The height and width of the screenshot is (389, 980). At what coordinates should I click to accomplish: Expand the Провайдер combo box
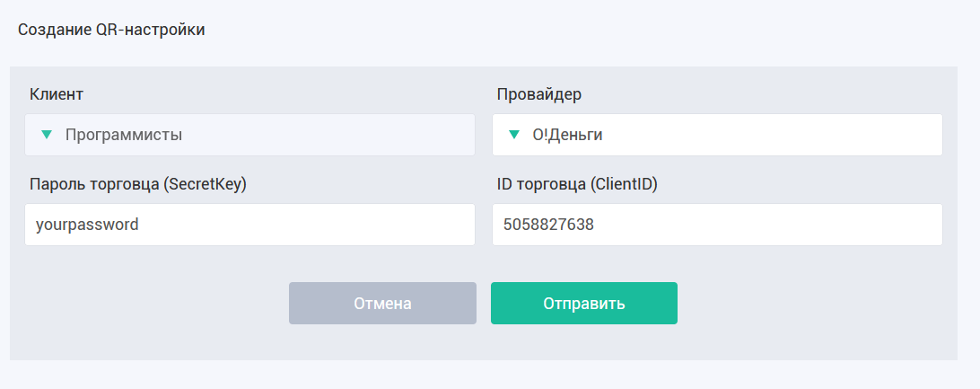pos(718,135)
